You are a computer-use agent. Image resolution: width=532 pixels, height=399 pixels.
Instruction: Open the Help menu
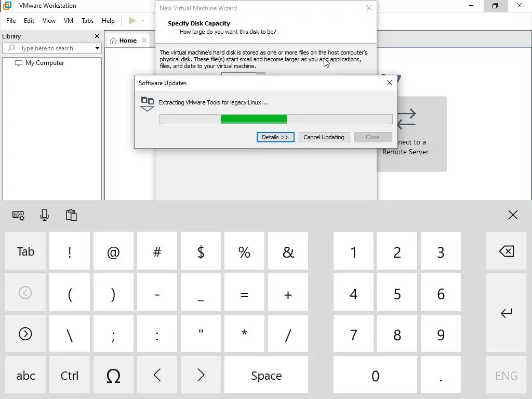[108, 21]
